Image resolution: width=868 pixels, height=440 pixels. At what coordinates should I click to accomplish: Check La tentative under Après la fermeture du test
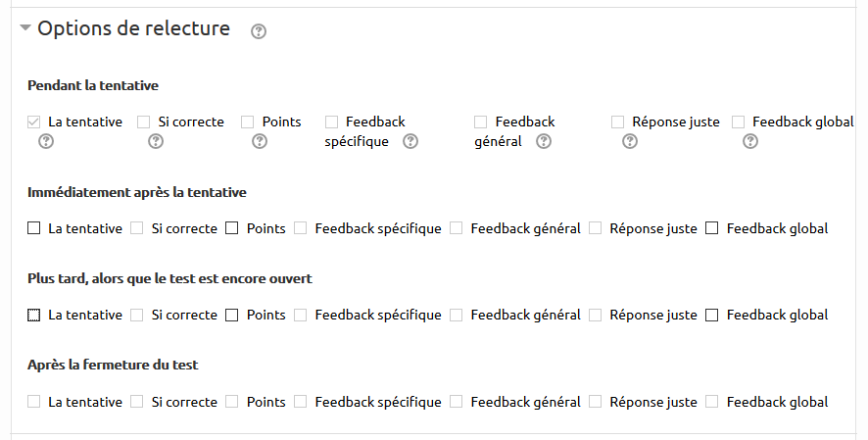pyautogui.click(x=34, y=402)
